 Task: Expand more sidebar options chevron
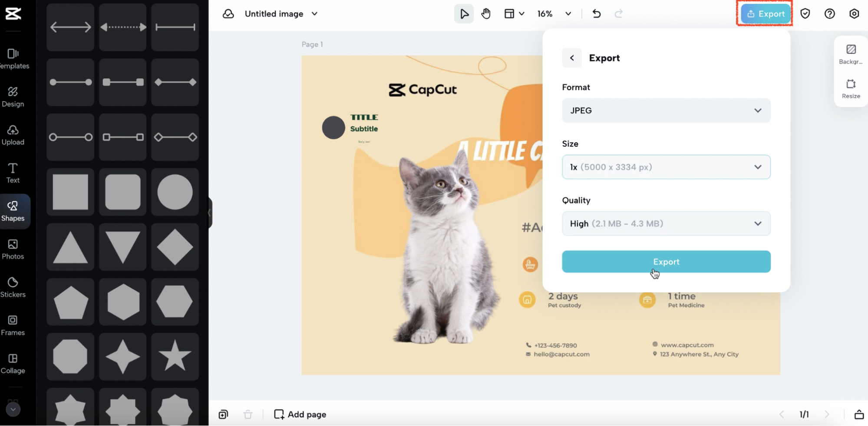click(x=13, y=409)
